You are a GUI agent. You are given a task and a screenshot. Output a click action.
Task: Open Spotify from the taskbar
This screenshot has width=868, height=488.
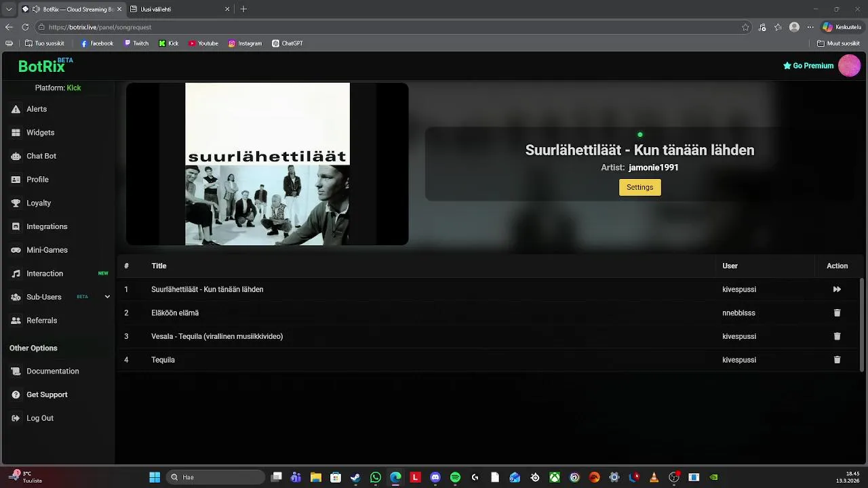(455, 477)
